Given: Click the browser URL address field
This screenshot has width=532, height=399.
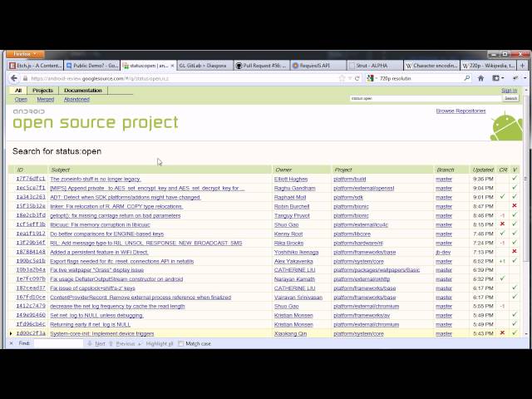Looking at the screenshot, I should click(x=183, y=78).
